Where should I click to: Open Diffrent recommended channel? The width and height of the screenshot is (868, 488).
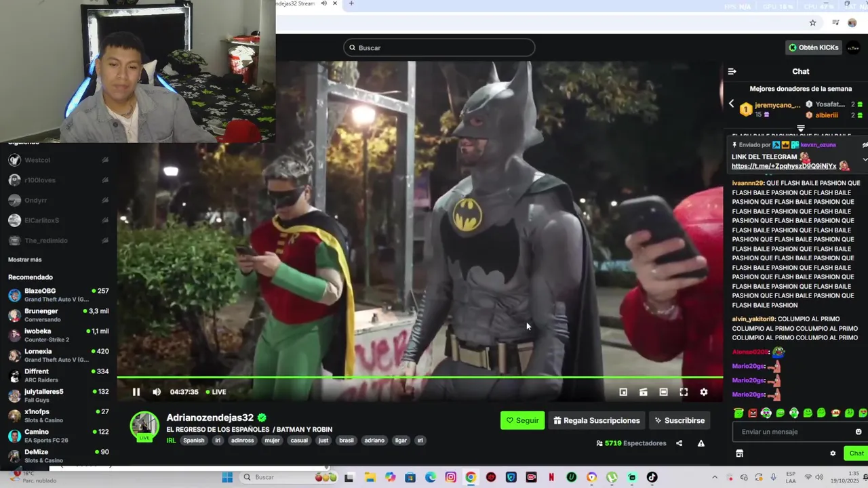(58, 375)
